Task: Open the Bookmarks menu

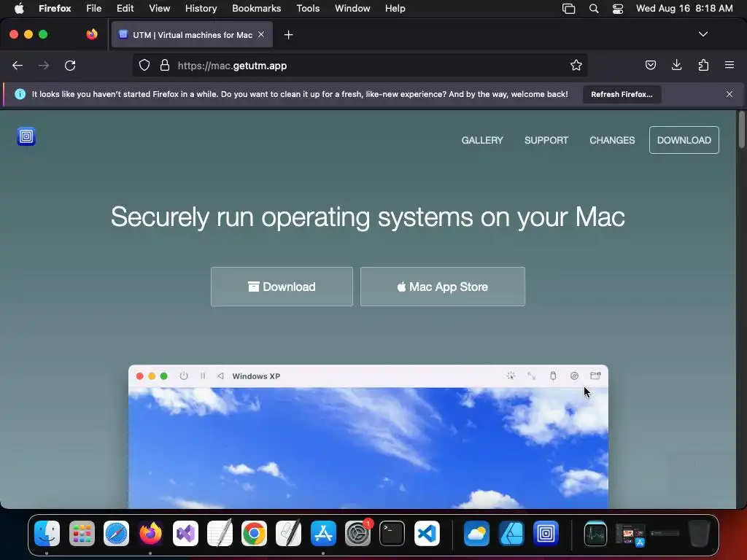Action: [x=256, y=9]
